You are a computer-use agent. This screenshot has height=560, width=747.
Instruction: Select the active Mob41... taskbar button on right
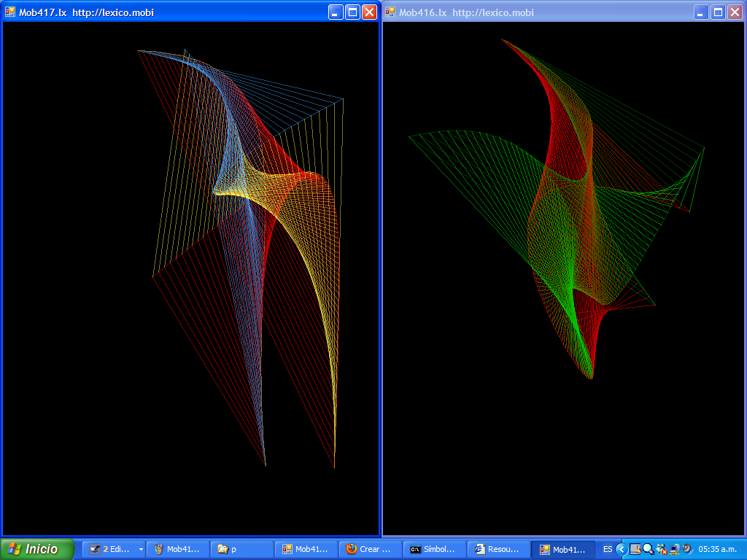click(x=562, y=549)
